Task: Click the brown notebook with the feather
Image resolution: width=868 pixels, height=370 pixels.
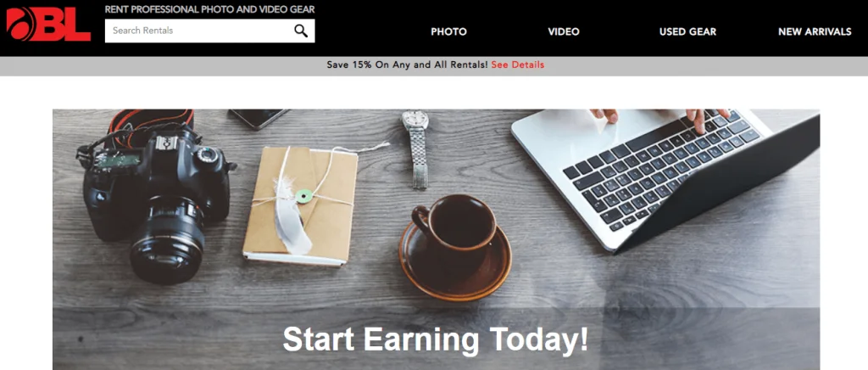Action: (x=300, y=206)
